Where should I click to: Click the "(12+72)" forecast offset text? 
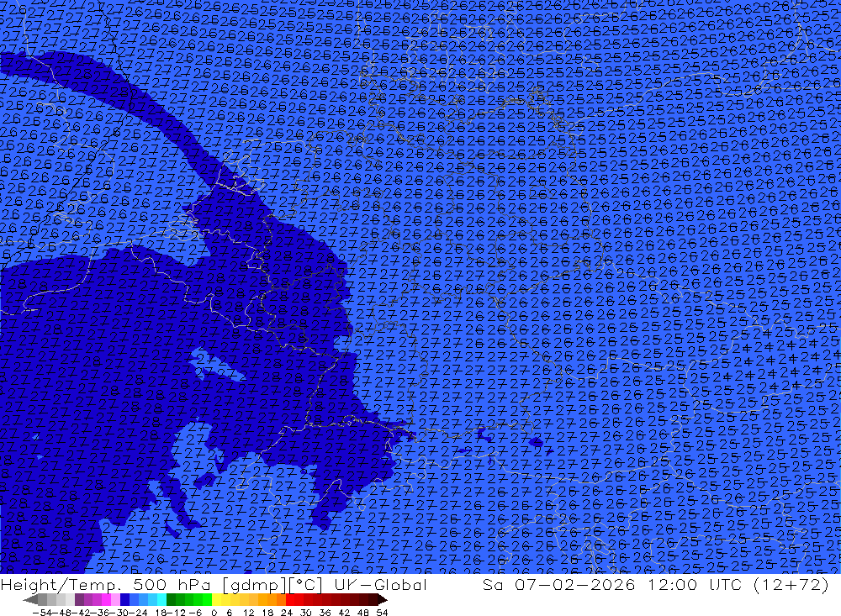tap(791, 584)
